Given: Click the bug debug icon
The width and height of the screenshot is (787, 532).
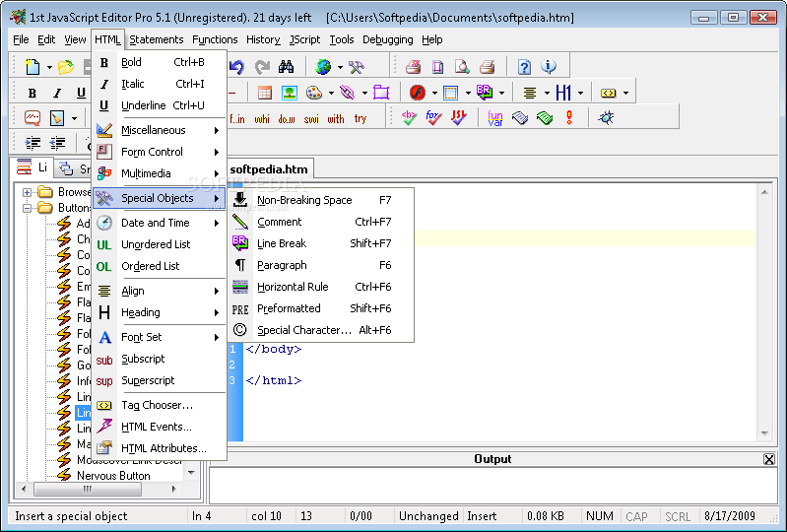Looking at the screenshot, I should pyautogui.click(x=607, y=118).
